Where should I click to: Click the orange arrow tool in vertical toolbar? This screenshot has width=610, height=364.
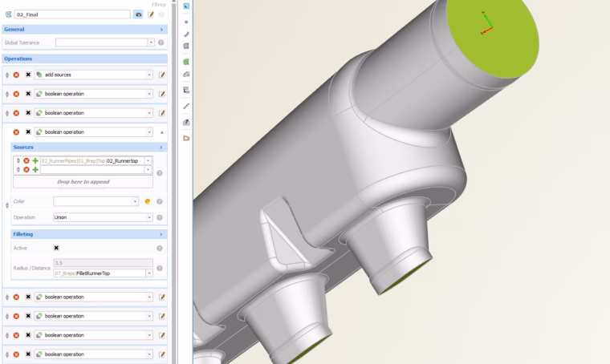coord(186,138)
